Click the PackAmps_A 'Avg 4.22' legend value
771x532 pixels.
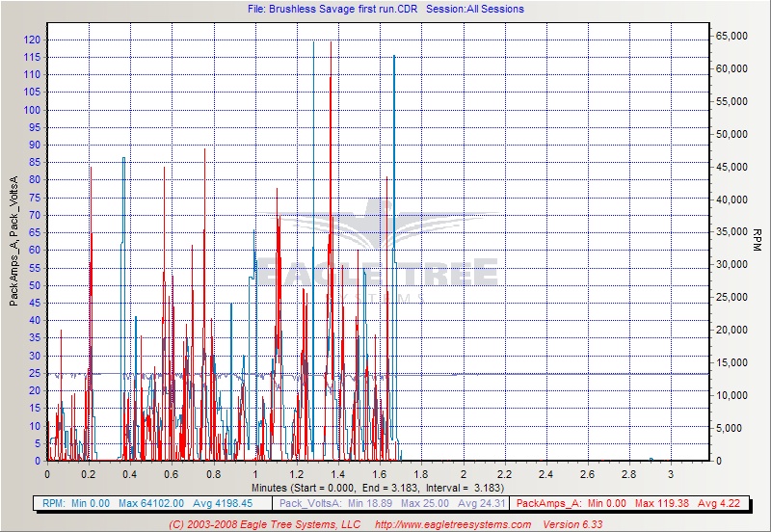click(719, 503)
